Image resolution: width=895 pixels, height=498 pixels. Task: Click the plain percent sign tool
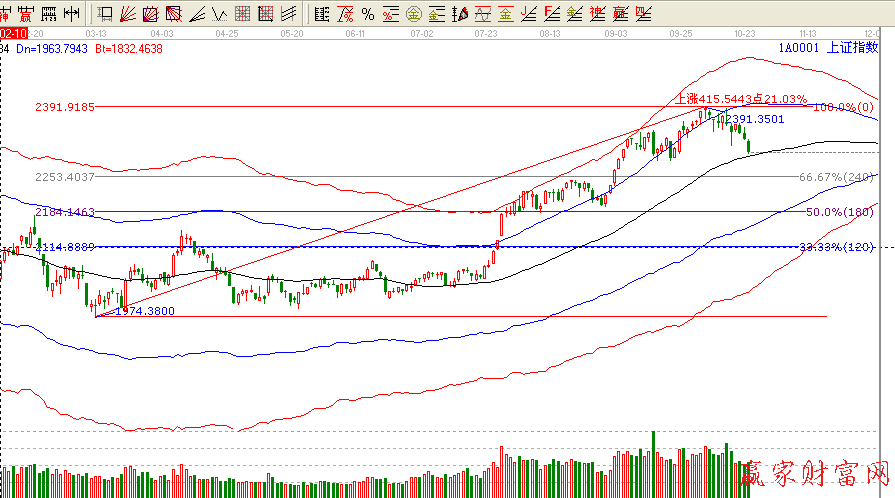pos(368,13)
